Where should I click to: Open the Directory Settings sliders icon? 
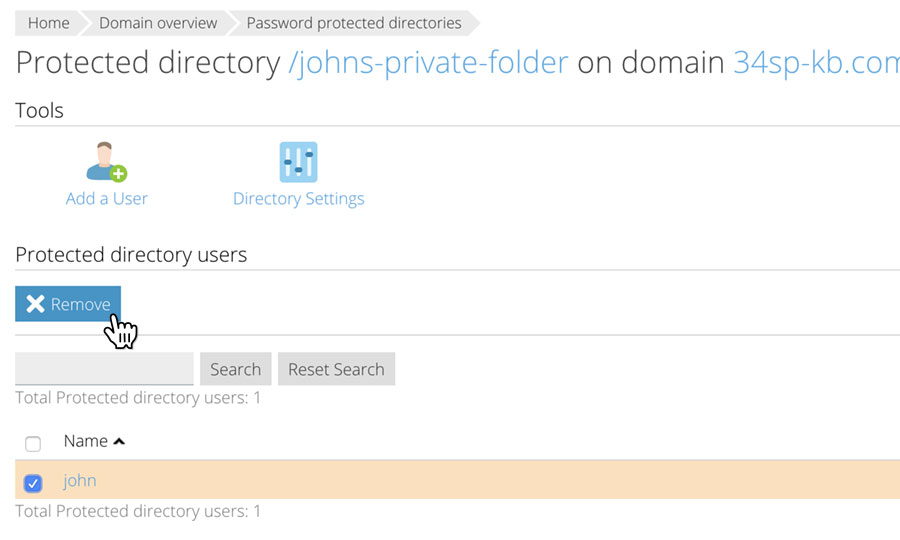click(298, 162)
